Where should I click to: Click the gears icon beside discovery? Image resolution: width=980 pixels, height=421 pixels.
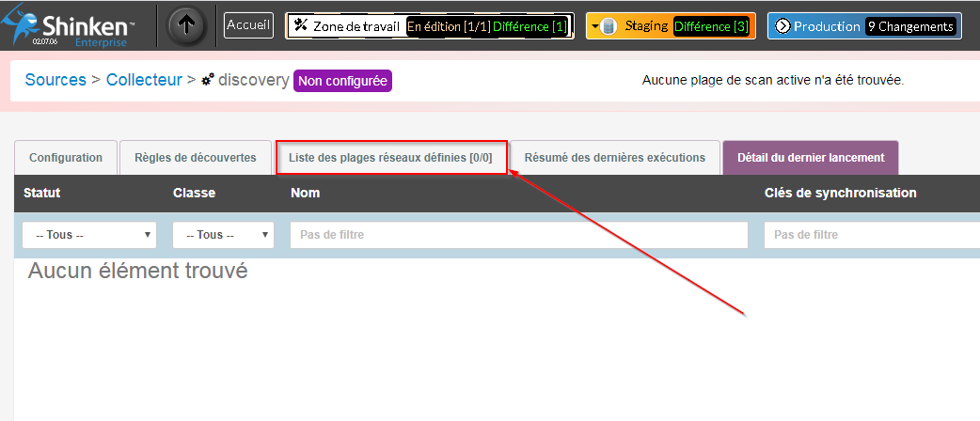pyautogui.click(x=207, y=81)
